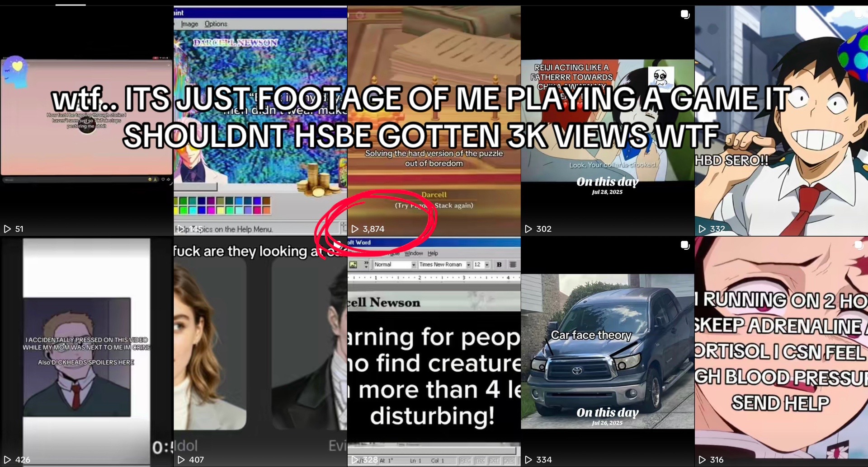Open the pink screen-recording video thumbnail

click(87, 121)
